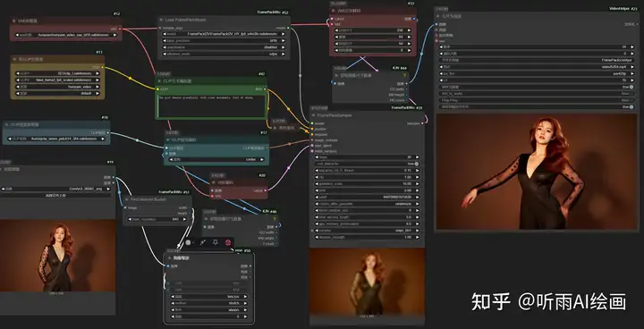The width and height of the screenshot is (644, 329).
Task: Open the sampler unipc_bh1 dropdown
Action: 368,231
